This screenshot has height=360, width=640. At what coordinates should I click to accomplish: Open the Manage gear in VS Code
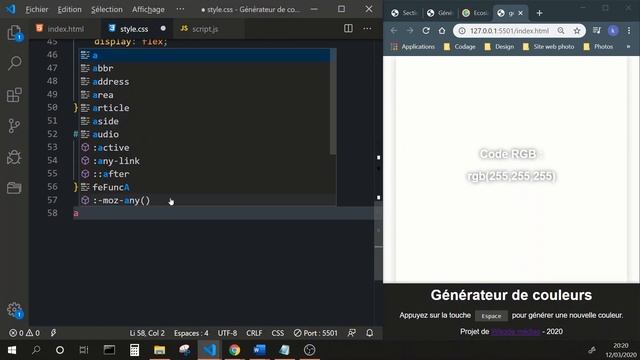click(14, 310)
